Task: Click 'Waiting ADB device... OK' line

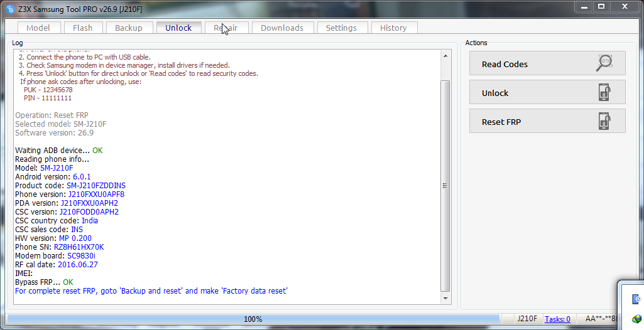Action: pyautogui.click(x=58, y=150)
